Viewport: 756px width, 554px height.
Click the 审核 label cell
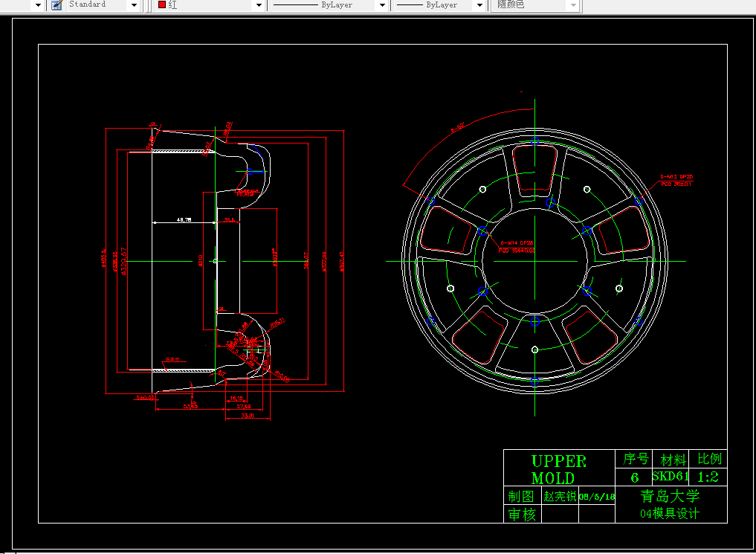point(522,515)
